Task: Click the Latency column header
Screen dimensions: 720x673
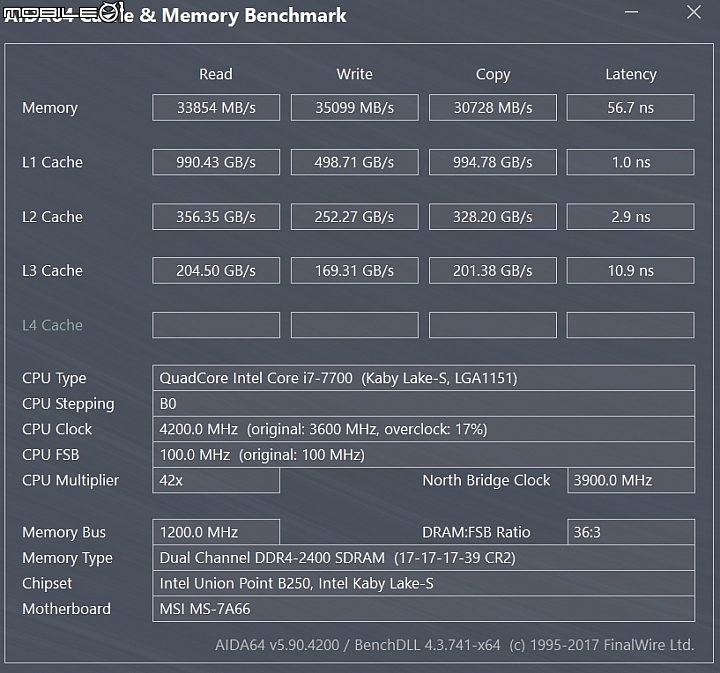Action: click(x=631, y=74)
